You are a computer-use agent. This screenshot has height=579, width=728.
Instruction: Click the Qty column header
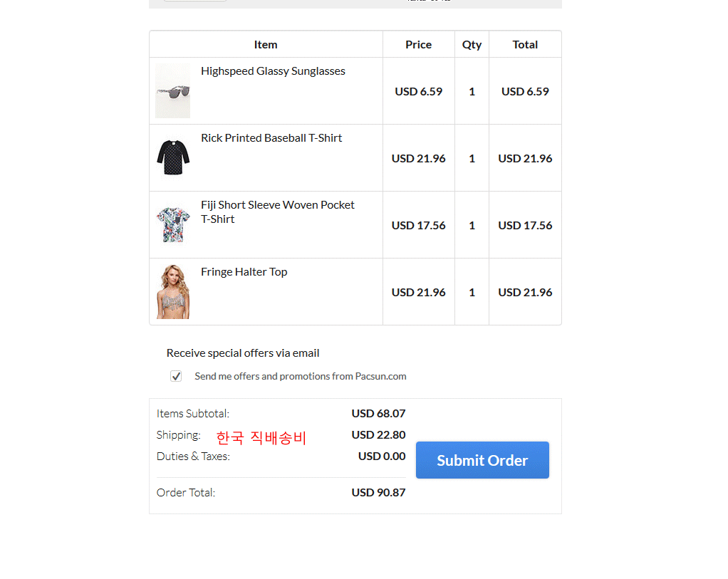(472, 44)
